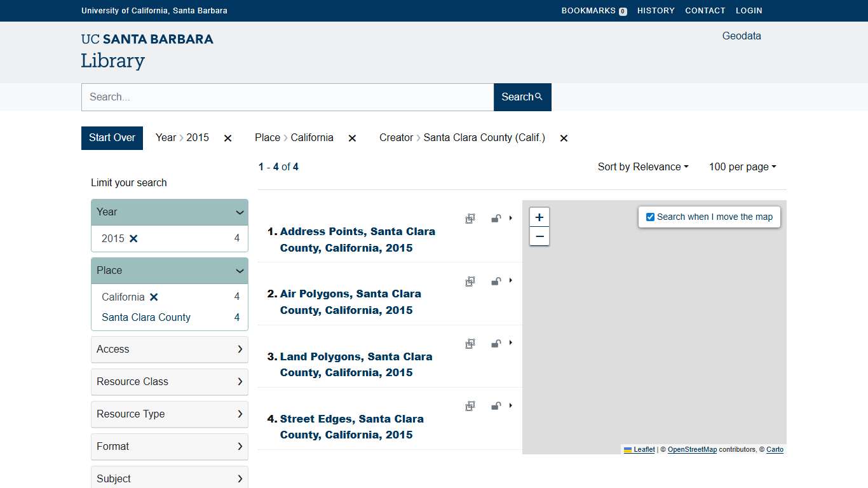The height and width of the screenshot is (488, 868).
Task: Toggle 'Search when I move the map'
Action: click(650, 217)
